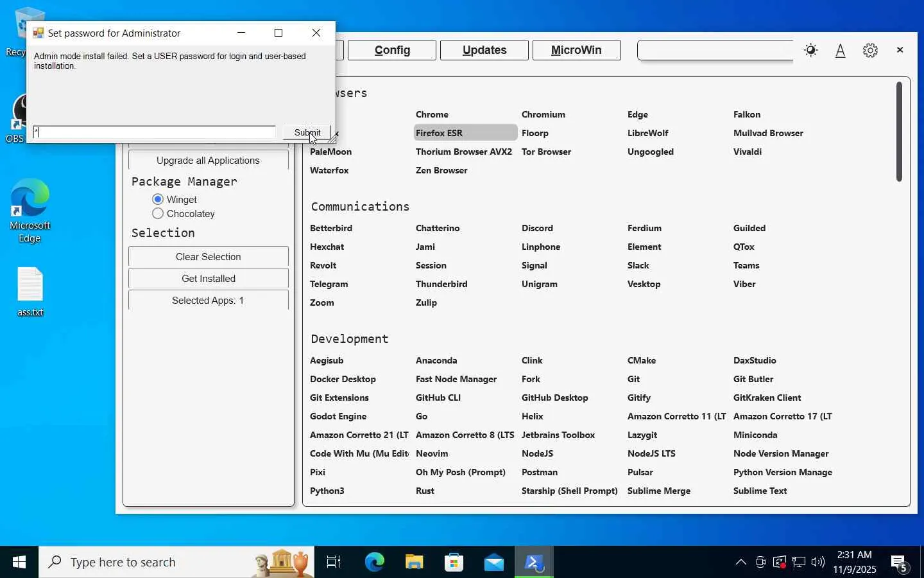Screen dimensions: 924x578
Task: Select the Mullvad Browser entry
Action: pos(768,133)
